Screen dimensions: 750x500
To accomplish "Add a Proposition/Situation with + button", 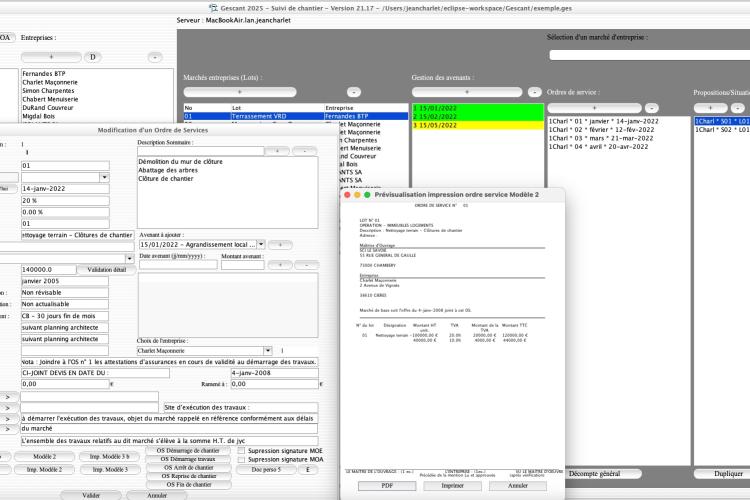I will (x=710, y=108).
